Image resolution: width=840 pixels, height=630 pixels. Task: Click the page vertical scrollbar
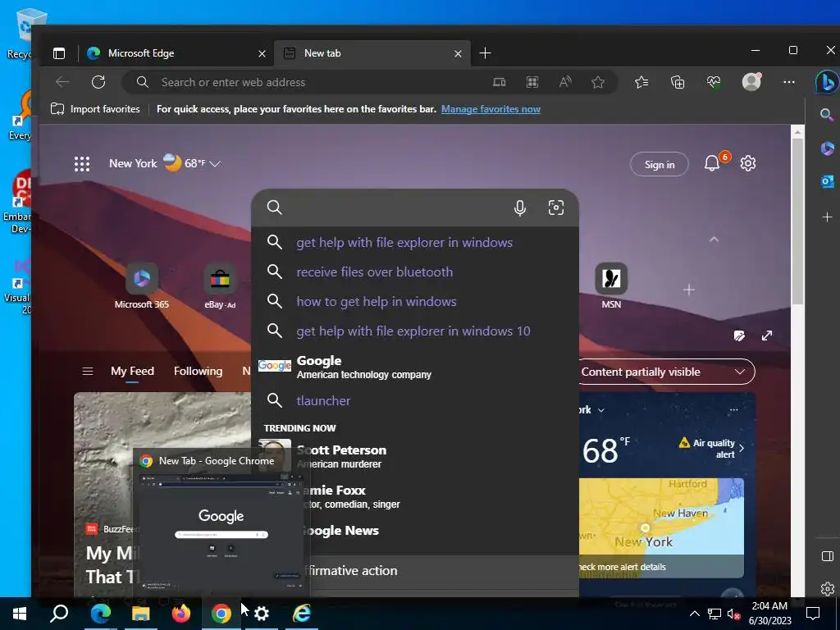pyautogui.click(x=797, y=221)
